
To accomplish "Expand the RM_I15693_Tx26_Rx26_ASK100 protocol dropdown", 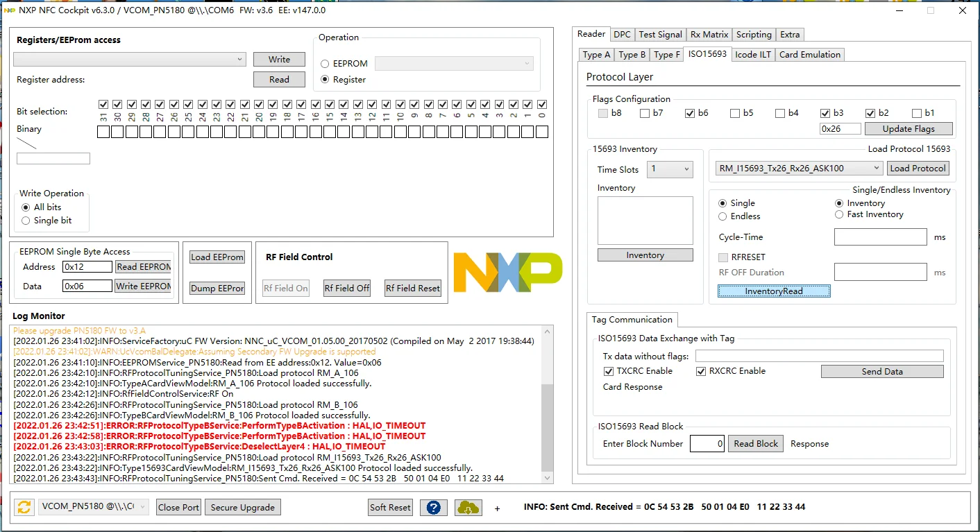I will pyautogui.click(x=799, y=168).
